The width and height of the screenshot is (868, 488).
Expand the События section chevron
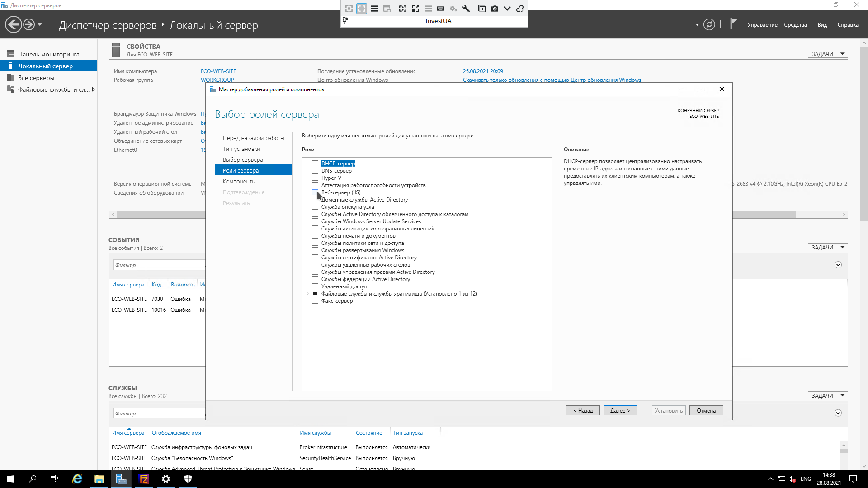(x=838, y=265)
